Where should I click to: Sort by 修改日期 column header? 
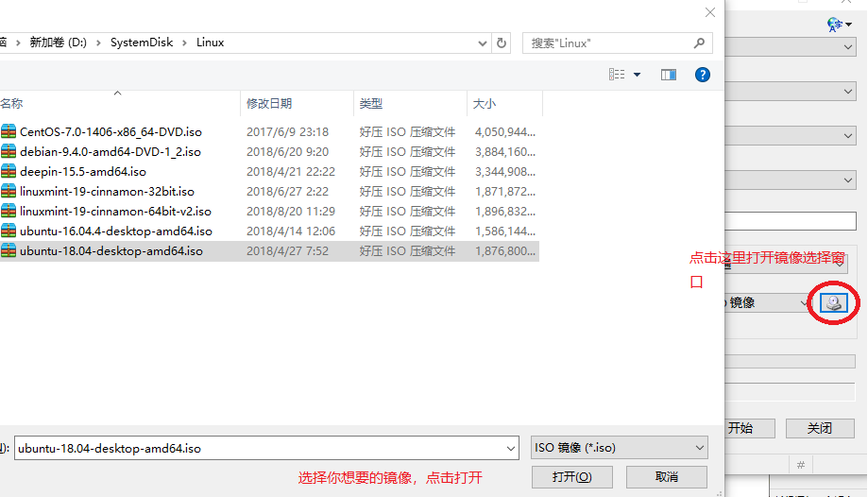click(x=297, y=104)
